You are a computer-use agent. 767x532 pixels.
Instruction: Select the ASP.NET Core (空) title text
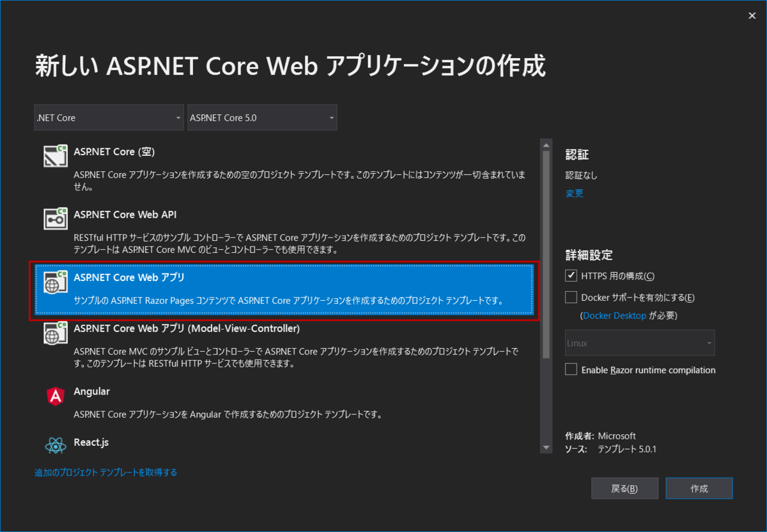click(x=114, y=152)
